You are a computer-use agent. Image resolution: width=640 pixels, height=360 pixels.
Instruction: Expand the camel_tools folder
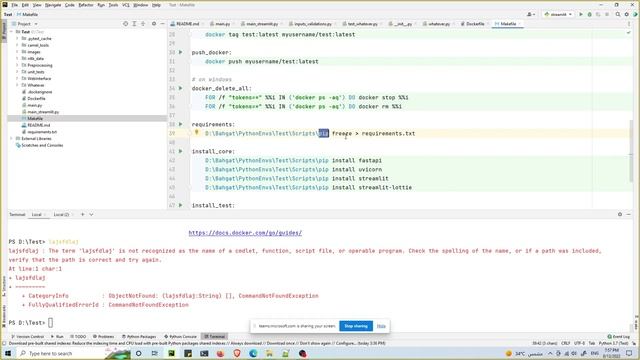point(17,45)
